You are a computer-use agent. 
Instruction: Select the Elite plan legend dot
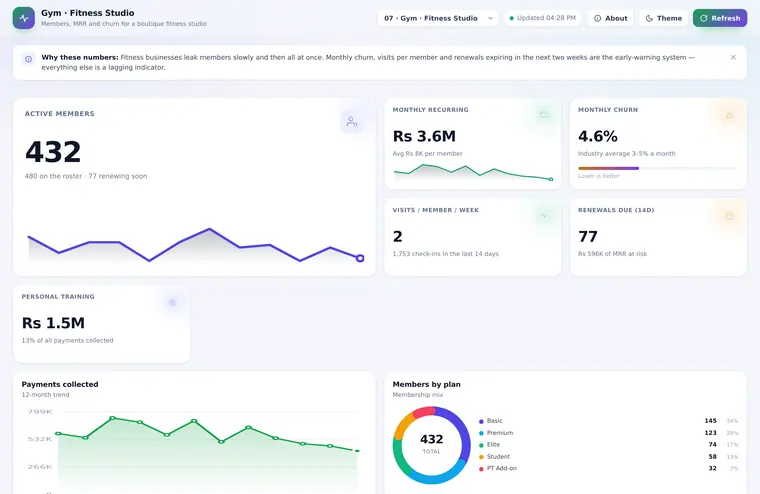(481, 445)
